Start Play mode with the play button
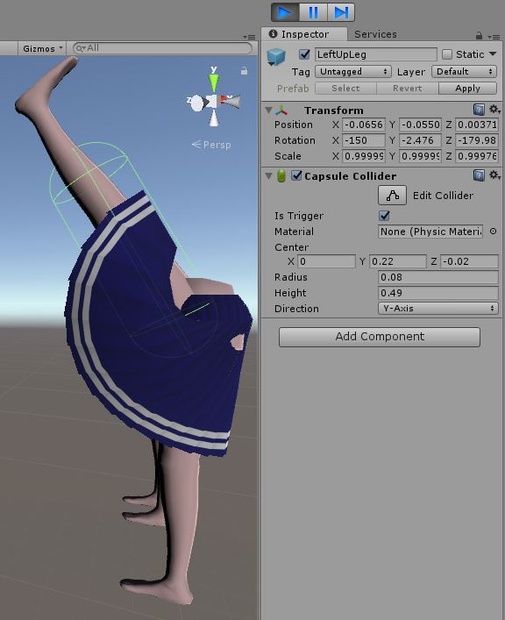 point(285,12)
